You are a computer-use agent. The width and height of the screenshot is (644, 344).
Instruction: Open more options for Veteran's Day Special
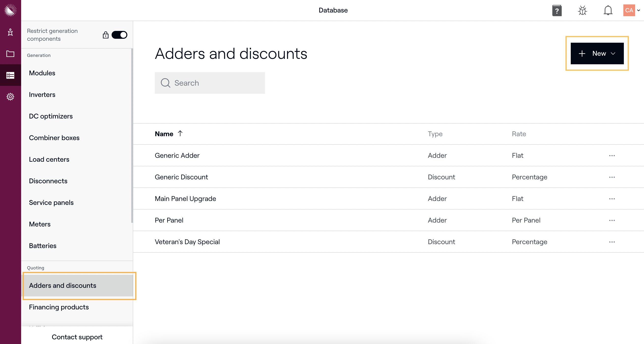click(x=612, y=242)
